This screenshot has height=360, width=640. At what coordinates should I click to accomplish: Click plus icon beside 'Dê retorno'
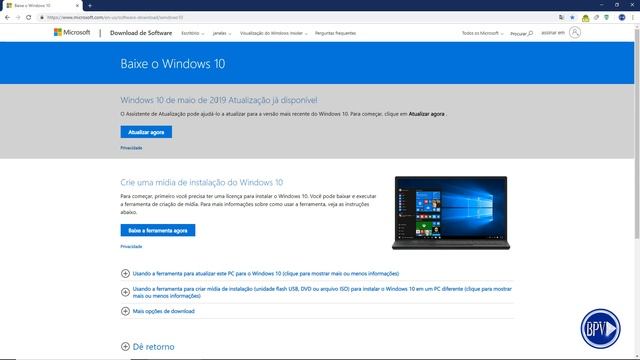pos(125,347)
